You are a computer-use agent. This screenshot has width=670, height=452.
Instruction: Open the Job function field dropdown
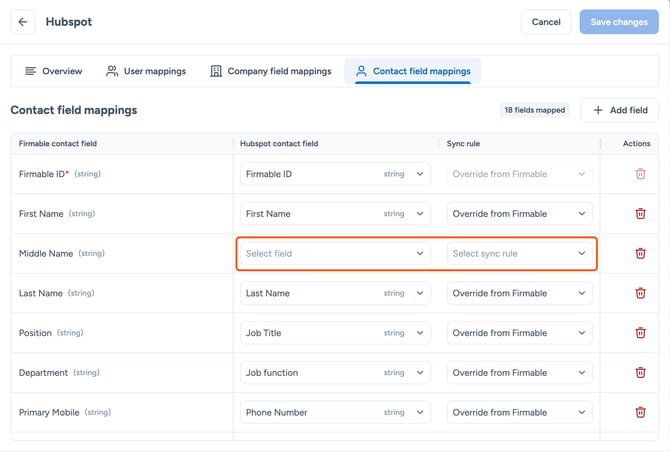pyautogui.click(x=335, y=373)
